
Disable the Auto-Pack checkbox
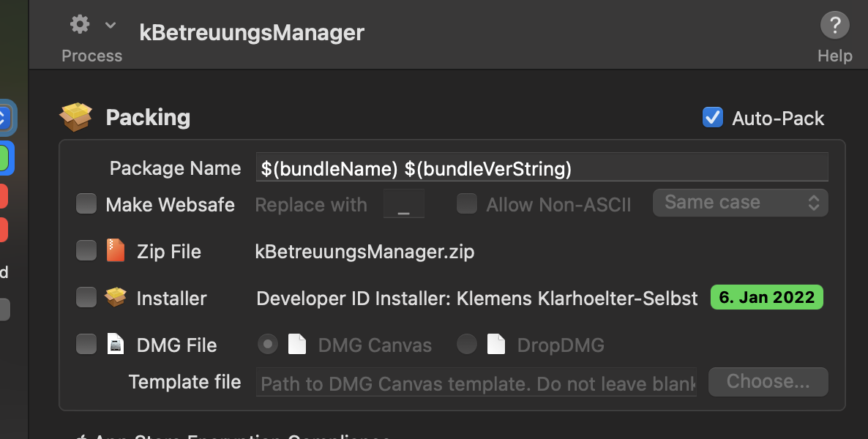point(712,117)
